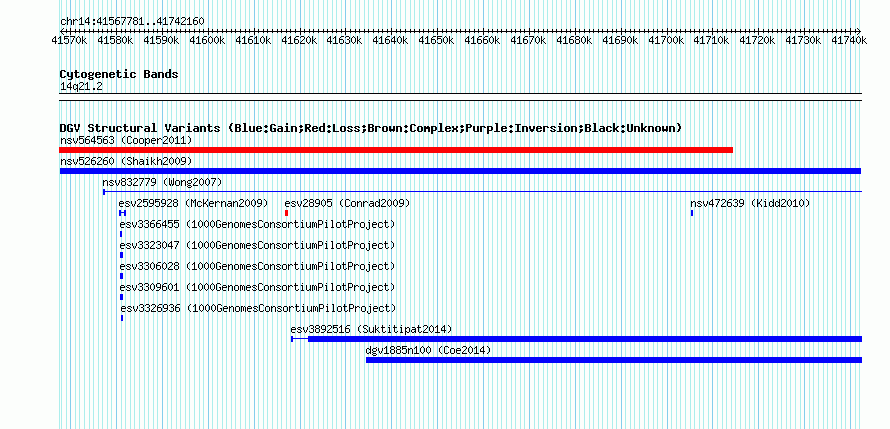Click the esv3323047 variant marker
The image size is (890, 429).
click(x=121, y=255)
